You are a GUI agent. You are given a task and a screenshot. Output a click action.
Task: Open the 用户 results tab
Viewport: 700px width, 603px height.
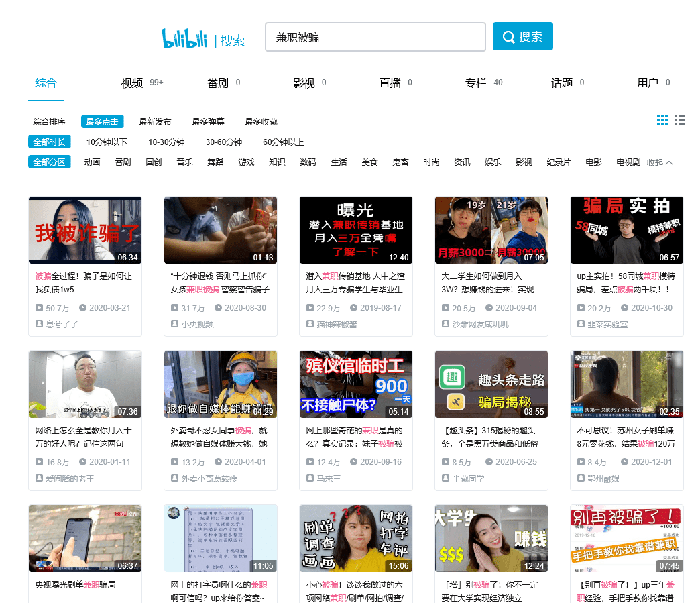[x=654, y=83]
